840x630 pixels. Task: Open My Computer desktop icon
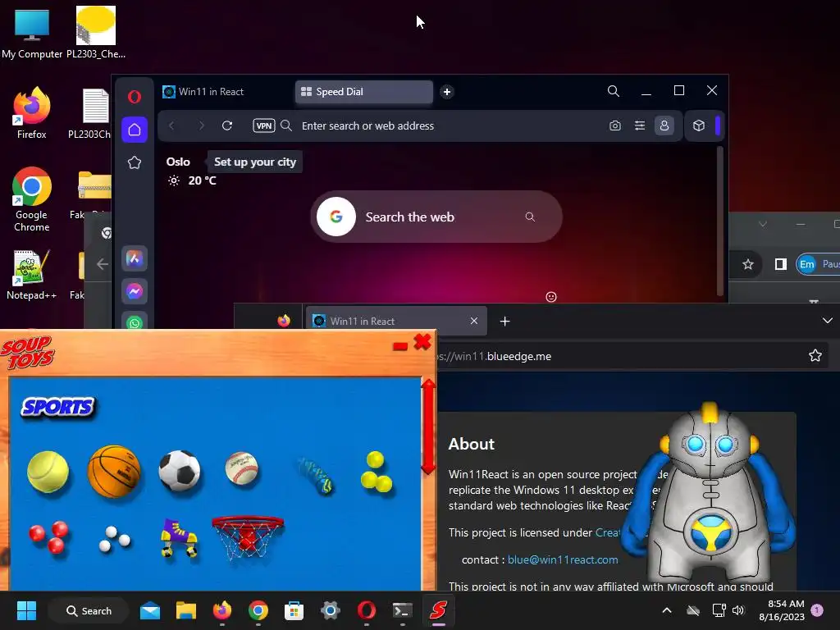pos(32,33)
